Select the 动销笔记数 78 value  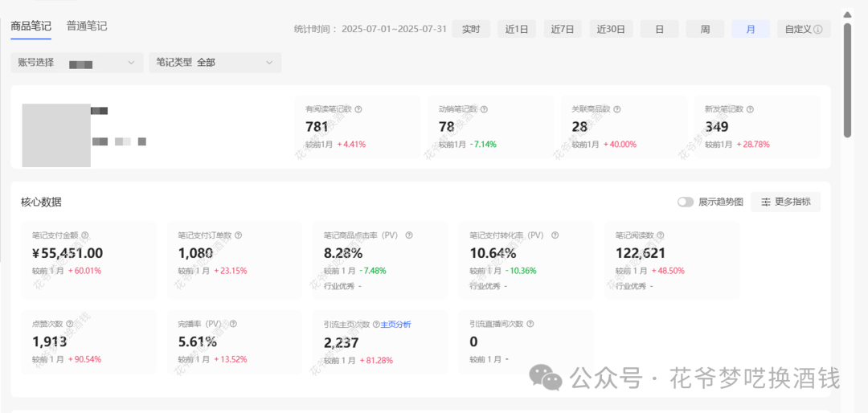[x=447, y=127]
